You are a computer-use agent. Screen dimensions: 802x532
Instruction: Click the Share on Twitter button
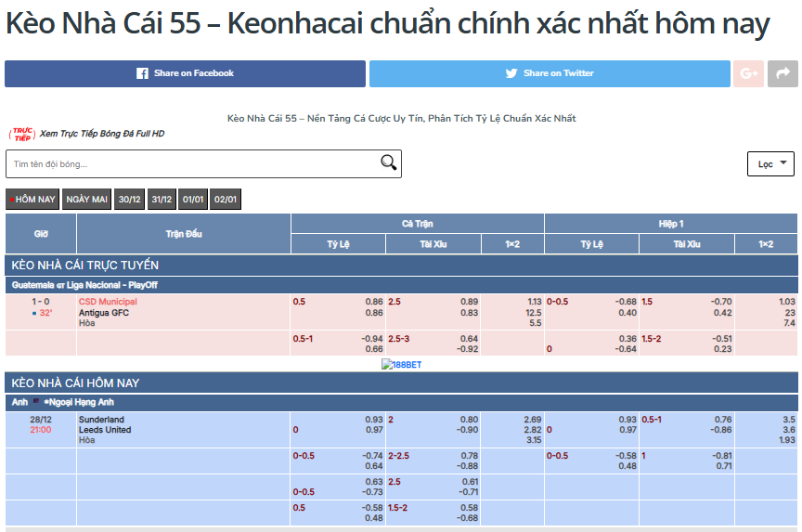coord(550,73)
